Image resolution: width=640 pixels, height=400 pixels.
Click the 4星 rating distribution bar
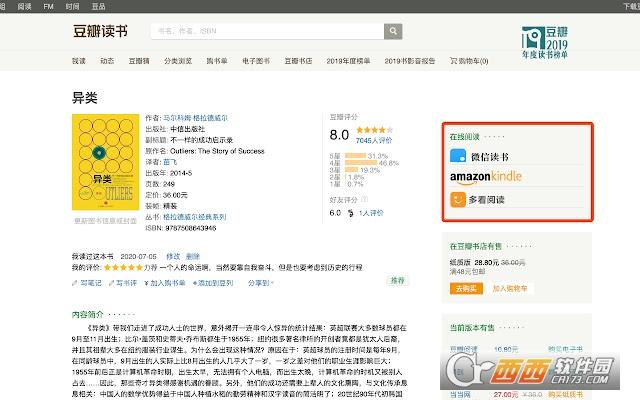pyautogui.click(x=361, y=162)
